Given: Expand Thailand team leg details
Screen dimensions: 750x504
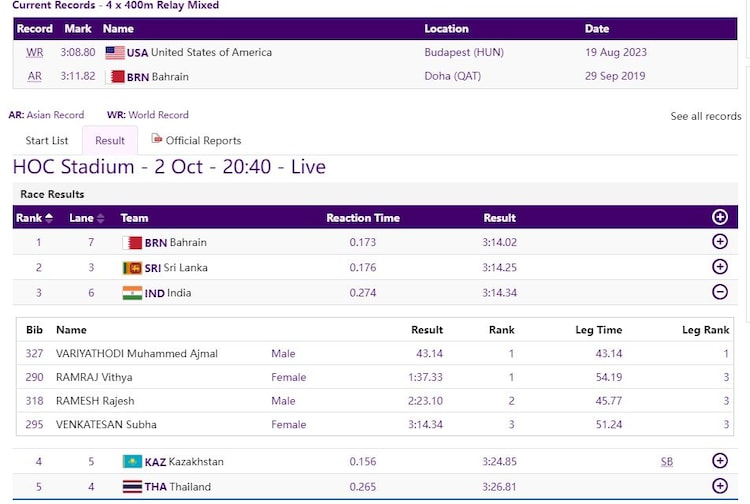Looking at the screenshot, I should pos(719,486).
